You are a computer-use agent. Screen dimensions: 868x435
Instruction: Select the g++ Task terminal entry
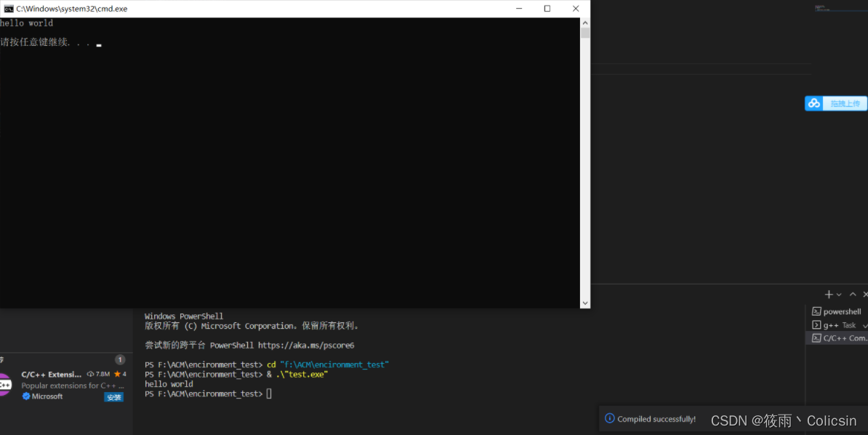[x=837, y=325]
